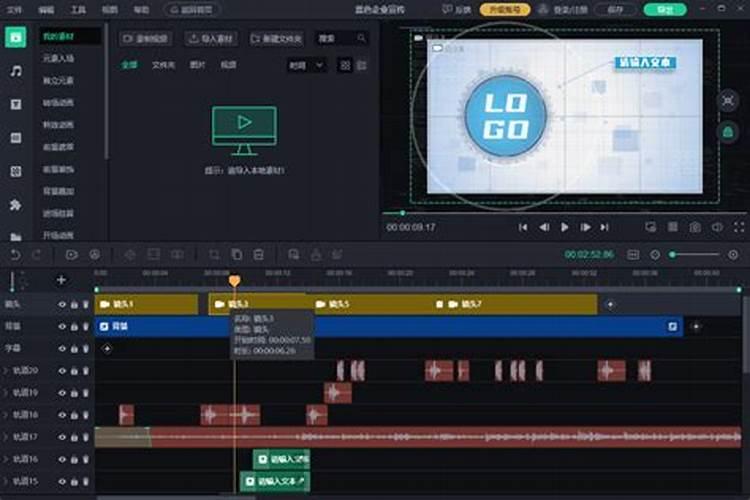Click the search magnifier icon
The height and width of the screenshot is (500, 750).
tap(361, 38)
